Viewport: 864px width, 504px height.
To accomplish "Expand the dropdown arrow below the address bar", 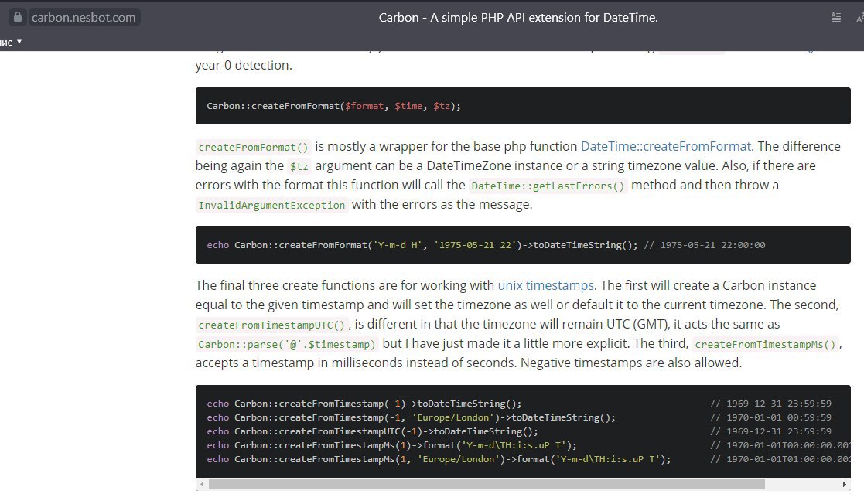I will pyautogui.click(x=19, y=42).
